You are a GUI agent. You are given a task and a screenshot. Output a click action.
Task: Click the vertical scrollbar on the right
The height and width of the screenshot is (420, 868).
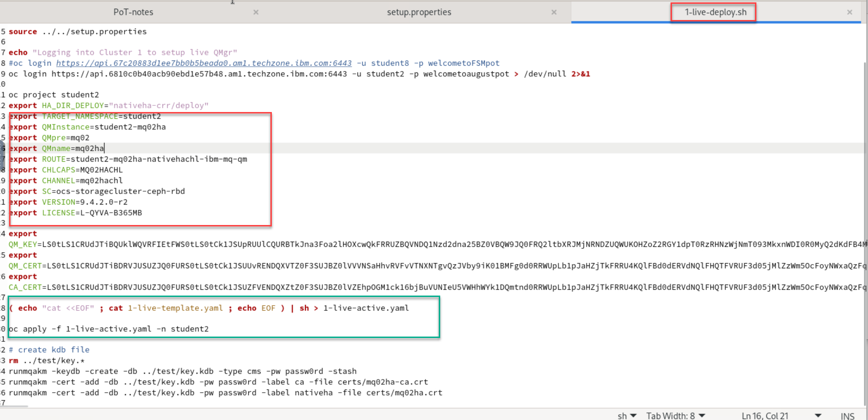tap(865, 191)
